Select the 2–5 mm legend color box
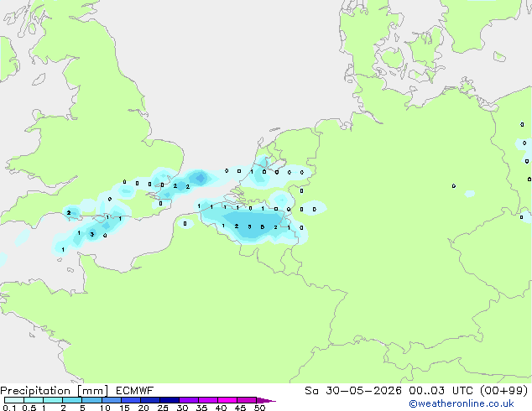This screenshot has height=411, width=532. coord(72,400)
